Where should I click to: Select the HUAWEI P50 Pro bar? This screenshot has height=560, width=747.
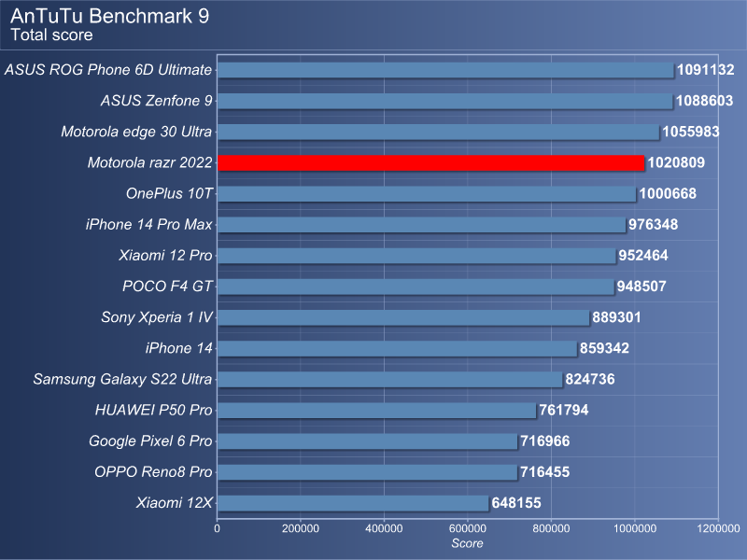[x=377, y=410]
